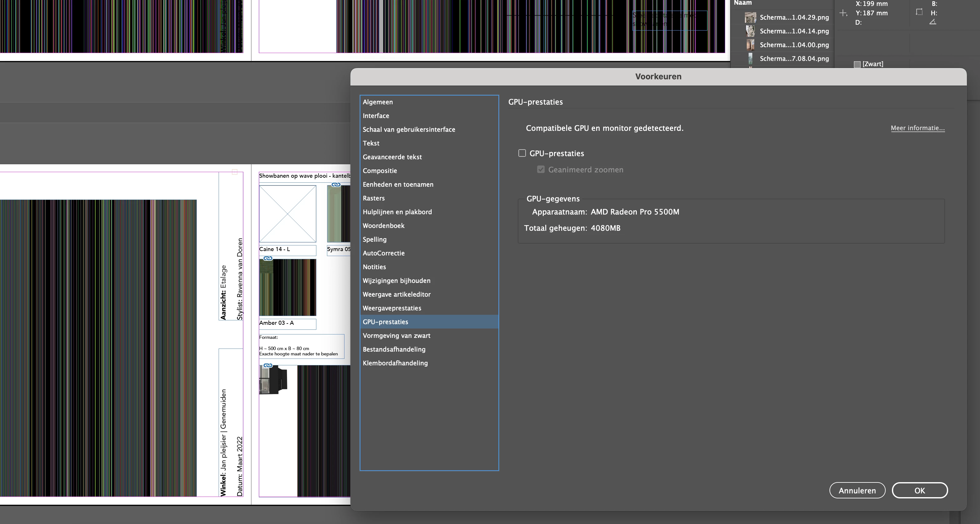Select the Vormgeving van zwart category
980x524 pixels.
tap(396, 336)
